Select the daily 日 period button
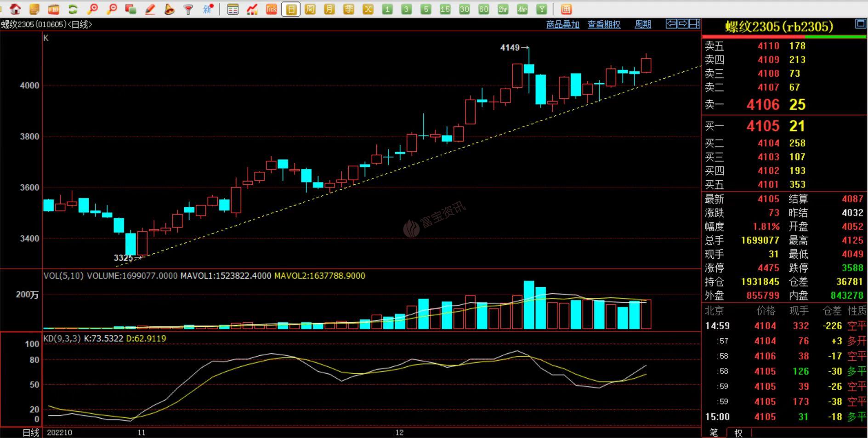This screenshot has width=868, height=438. [291, 9]
